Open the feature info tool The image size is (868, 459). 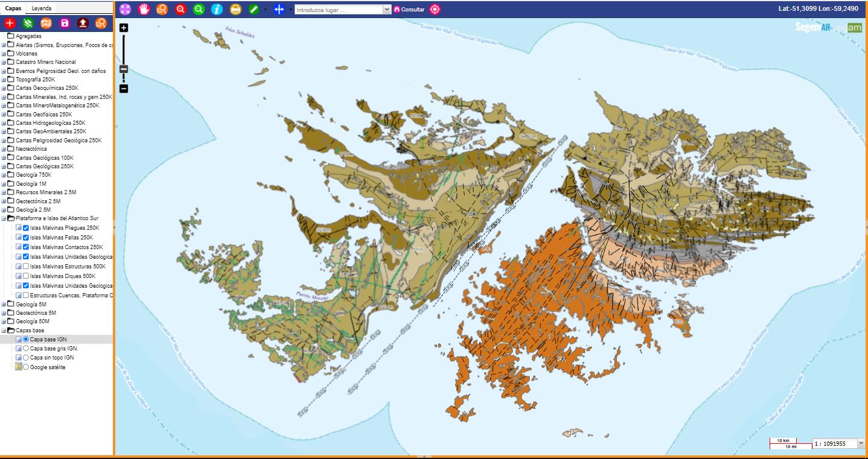[216, 9]
